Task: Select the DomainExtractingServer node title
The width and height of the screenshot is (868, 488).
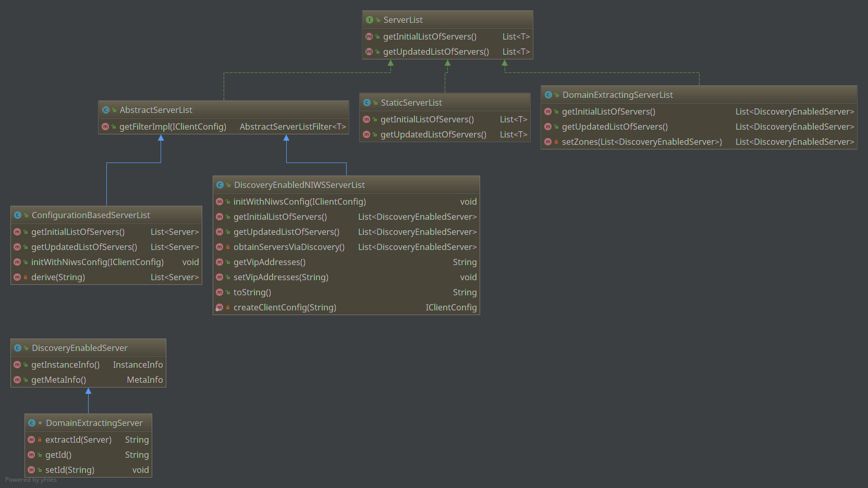Action: (x=94, y=423)
